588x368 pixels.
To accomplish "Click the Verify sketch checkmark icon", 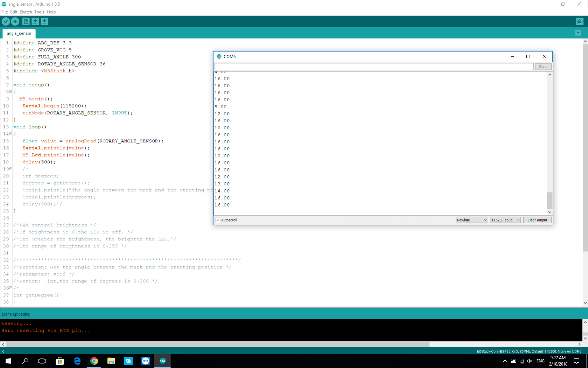I will [6, 21].
